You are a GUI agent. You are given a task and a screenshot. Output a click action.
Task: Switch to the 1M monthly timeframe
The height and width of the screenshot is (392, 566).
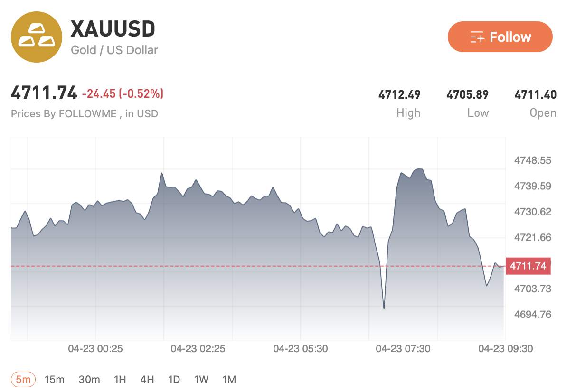pyautogui.click(x=229, y=379)
